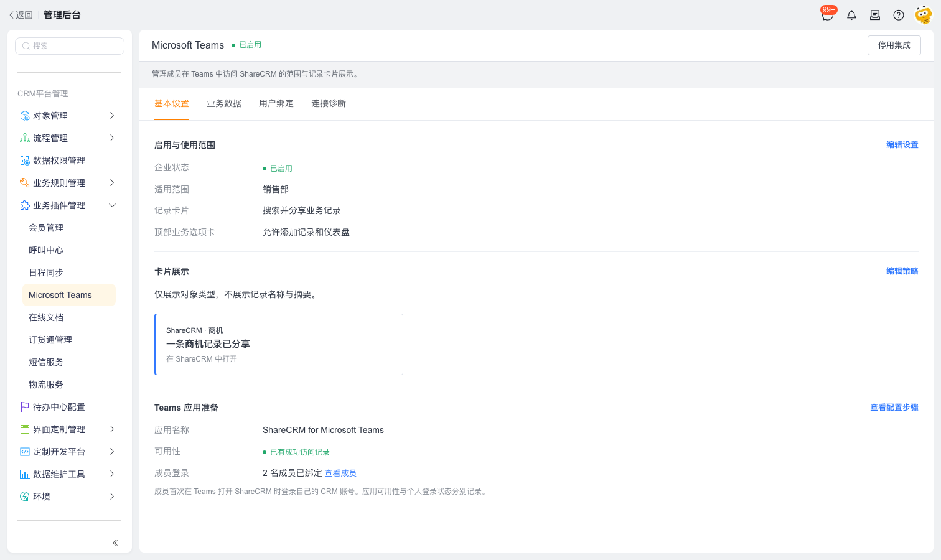Click the 一条商机记录已分享 preview card
The image size is (941, 560).
pyautogui.click(x=279, y=344)
